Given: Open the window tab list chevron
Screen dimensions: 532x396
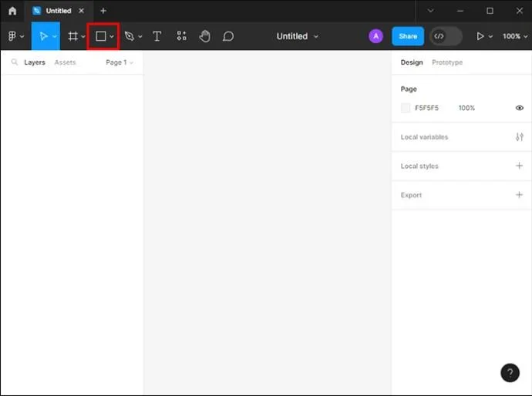Looking at the screenshot, I should coord(430,11).
